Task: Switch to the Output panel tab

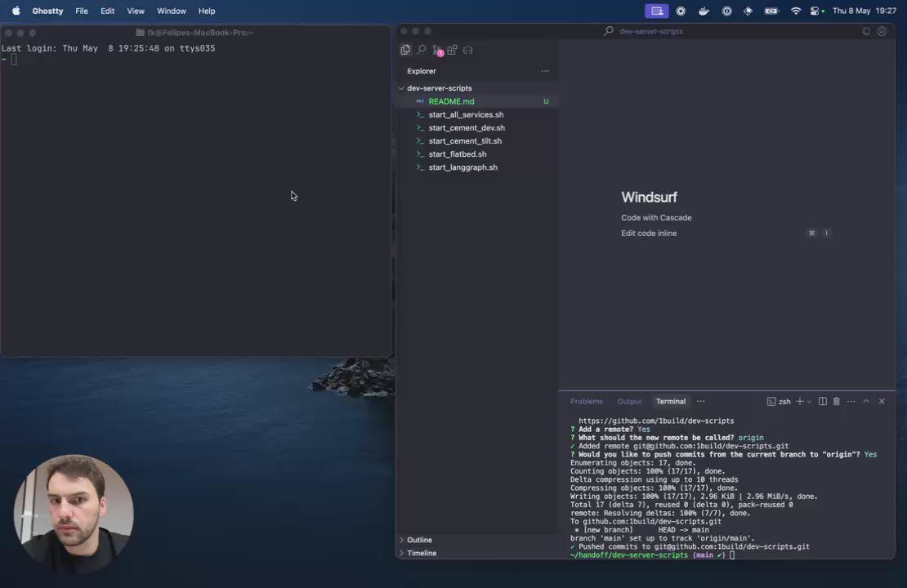Action: click(x=628, y=401)
